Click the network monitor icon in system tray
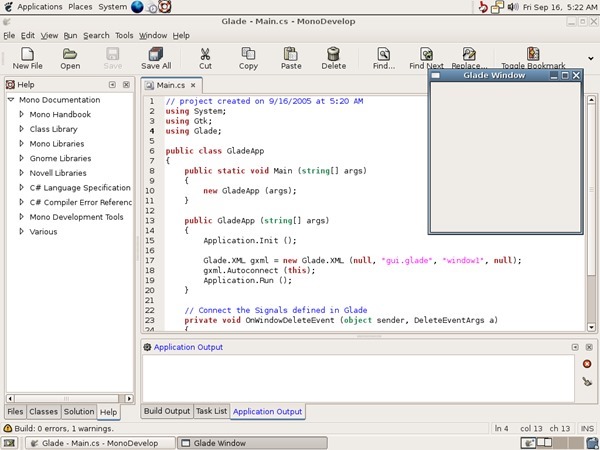 point(497,7)
